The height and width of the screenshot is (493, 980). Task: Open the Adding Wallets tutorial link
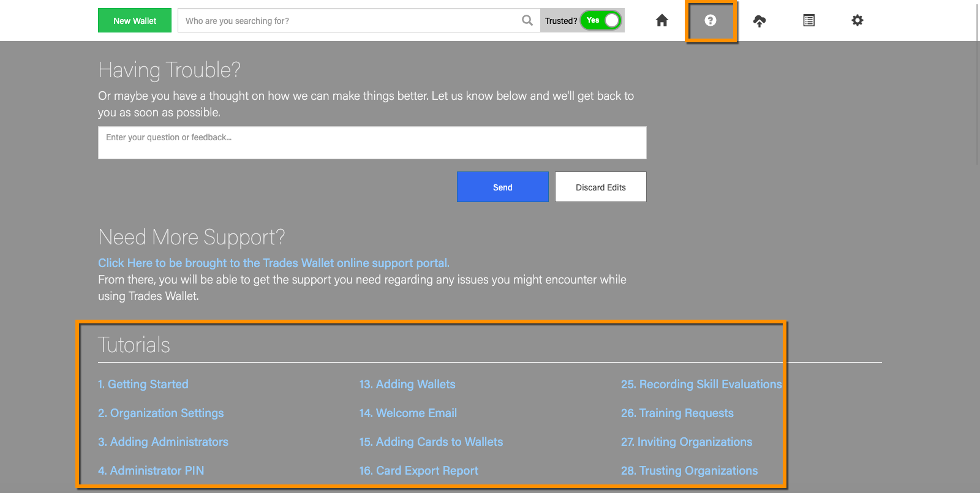pos(407,385)
